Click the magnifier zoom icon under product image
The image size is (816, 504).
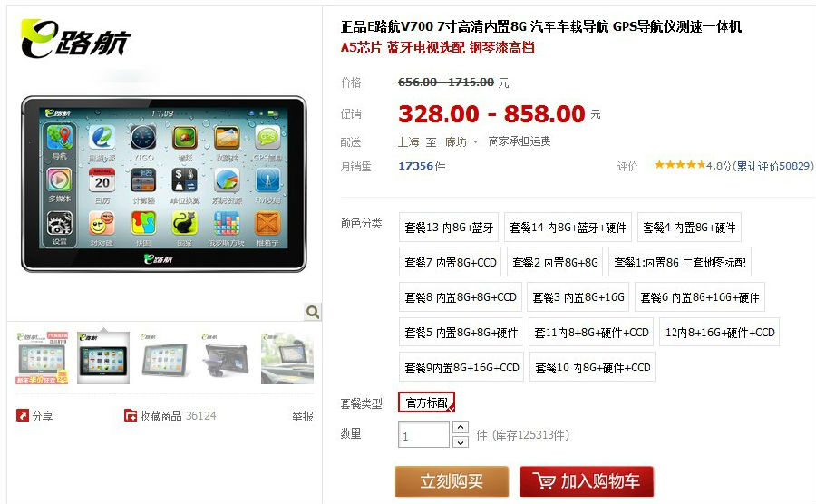click(313, 312)
